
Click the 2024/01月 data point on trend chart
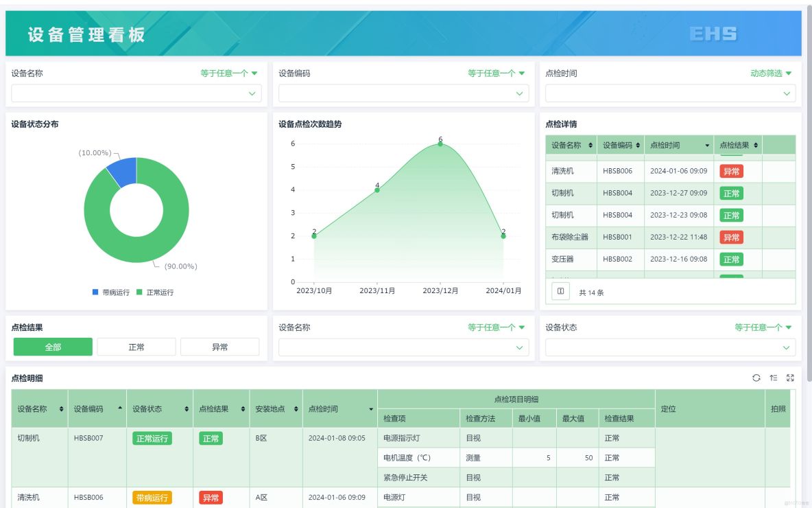pyautogui.click(x=503, y=235)
